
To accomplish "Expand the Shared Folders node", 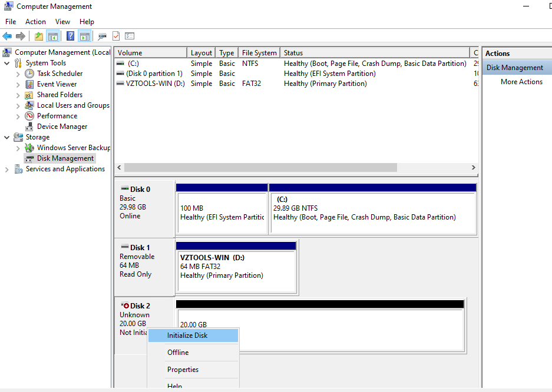I will [x=18, y=95].
